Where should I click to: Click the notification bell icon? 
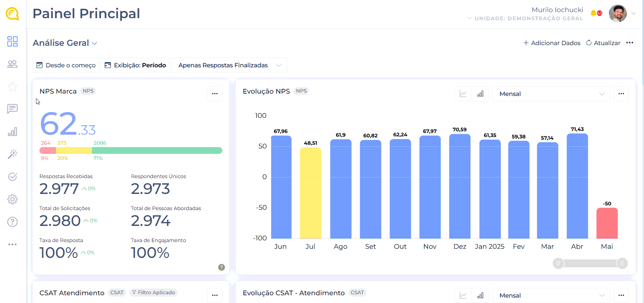(593, 13)
